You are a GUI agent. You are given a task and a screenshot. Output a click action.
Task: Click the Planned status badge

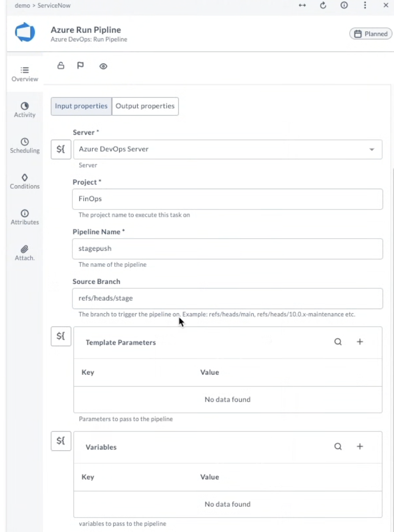[371, 34]
